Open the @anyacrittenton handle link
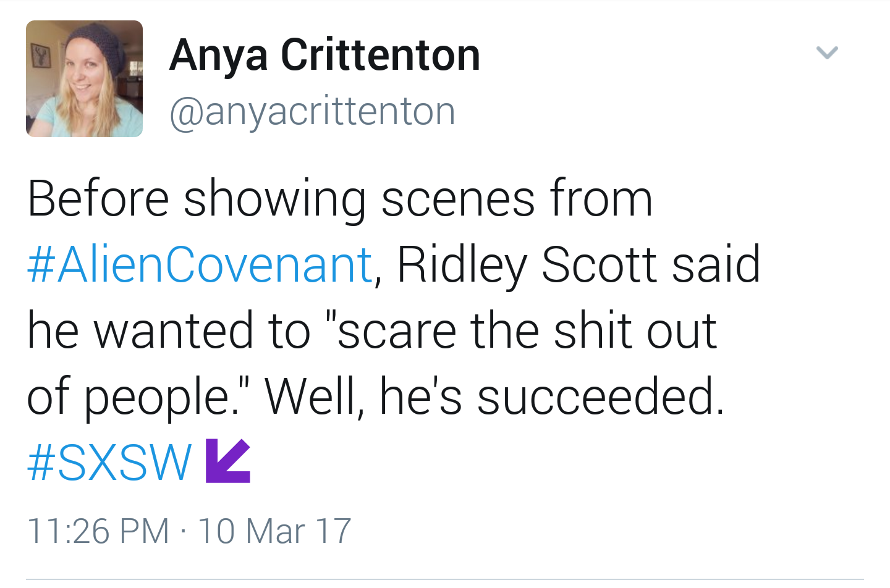This screenshot has width=890, height=588. click(312, 112)
